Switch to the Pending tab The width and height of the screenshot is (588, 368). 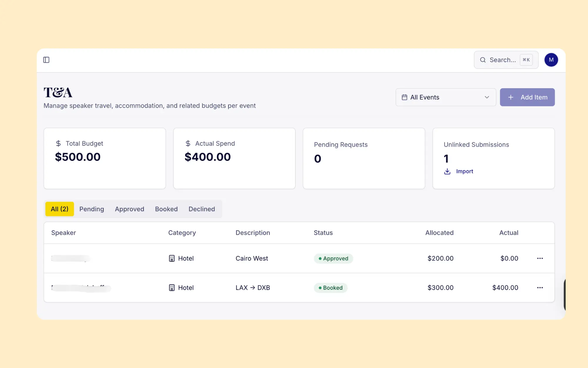(92, 209)
